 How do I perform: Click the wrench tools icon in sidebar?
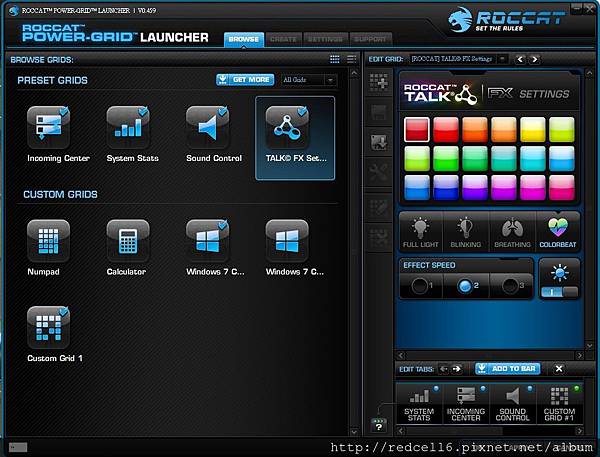378,172
